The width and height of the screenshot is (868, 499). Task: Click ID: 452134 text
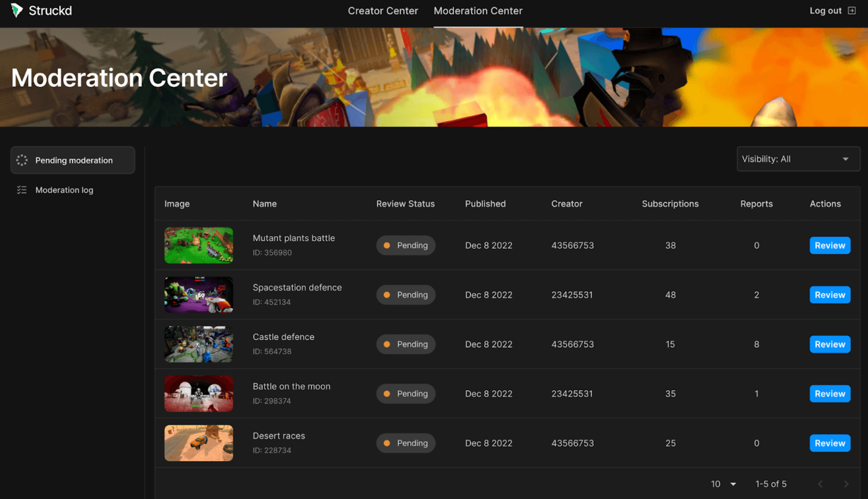(x=272, y=302)
